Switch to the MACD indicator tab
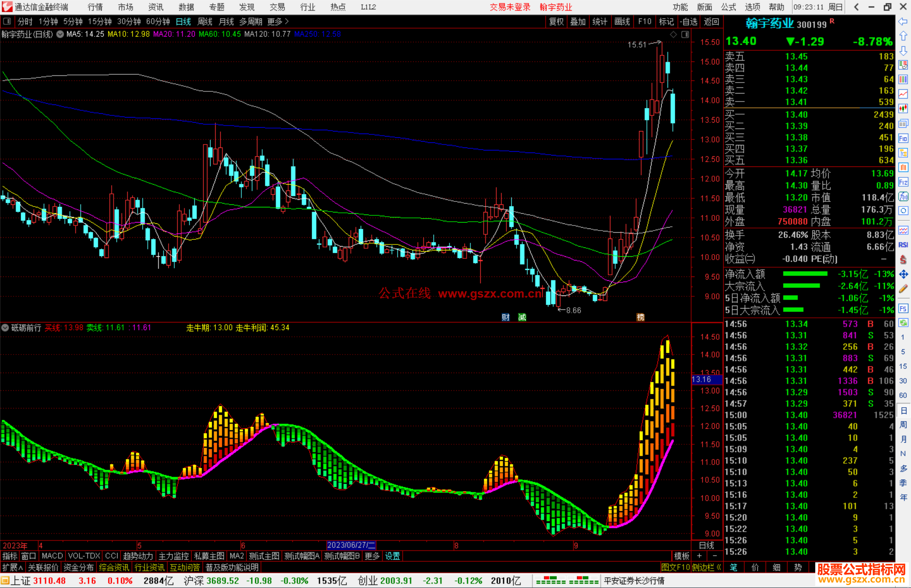The image size is (911, 588). (x=52, y=556)
